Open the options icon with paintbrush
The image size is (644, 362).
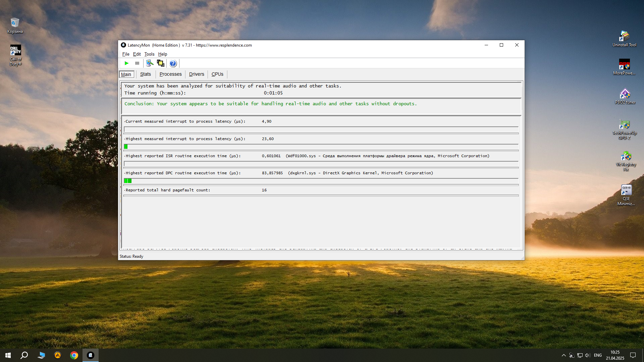150,63
